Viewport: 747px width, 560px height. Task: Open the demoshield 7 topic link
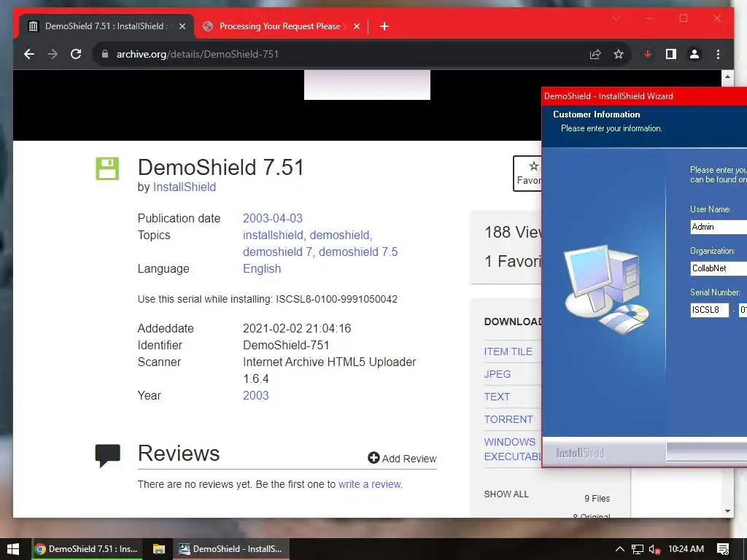click(x=277, y=252)
